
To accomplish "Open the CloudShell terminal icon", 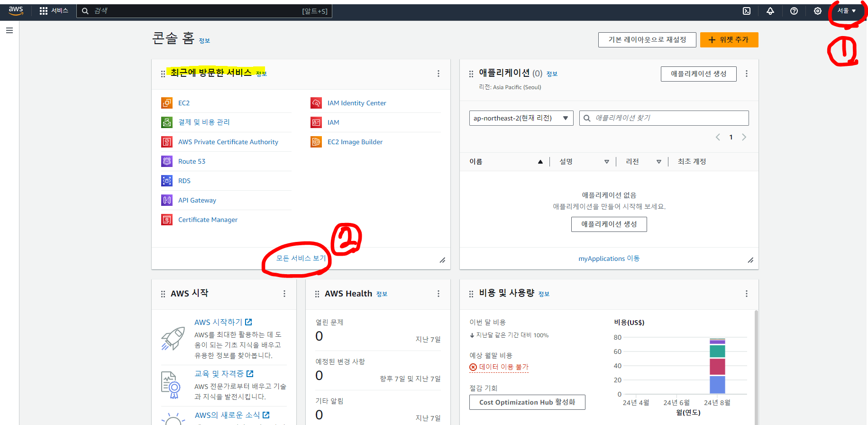I will point(747,11).
